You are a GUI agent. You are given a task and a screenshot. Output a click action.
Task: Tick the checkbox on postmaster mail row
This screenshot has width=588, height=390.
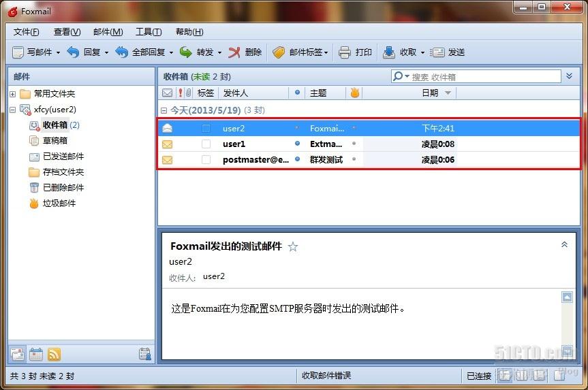pos(206,159)
